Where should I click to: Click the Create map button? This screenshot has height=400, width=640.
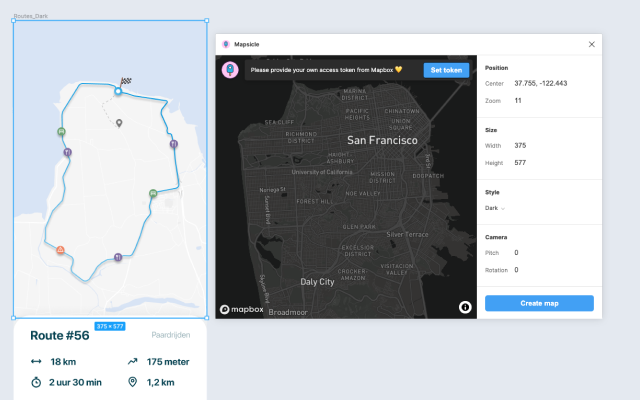tap(539, 303)
